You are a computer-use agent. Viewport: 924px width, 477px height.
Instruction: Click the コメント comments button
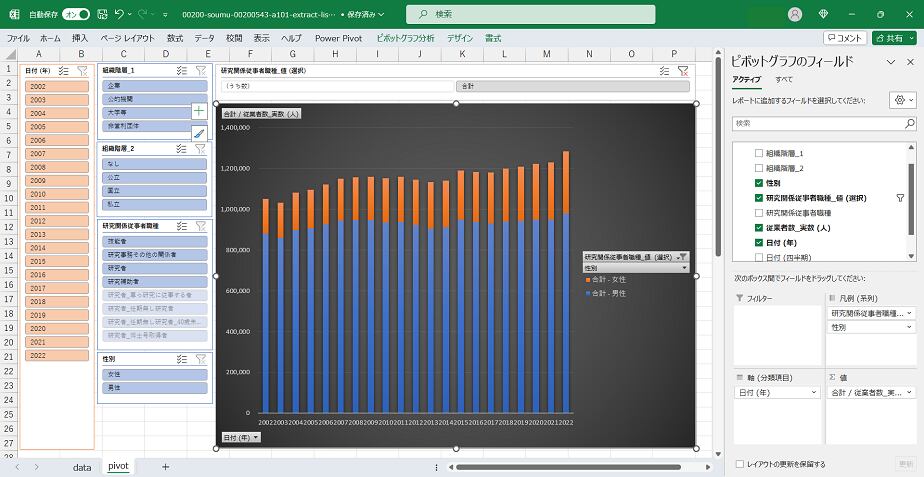[x=845, y=38]
